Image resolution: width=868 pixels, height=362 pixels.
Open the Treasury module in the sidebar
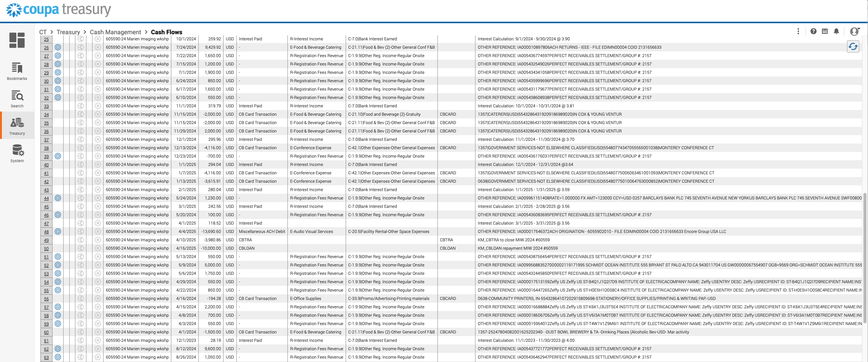[x=17, y=126]
